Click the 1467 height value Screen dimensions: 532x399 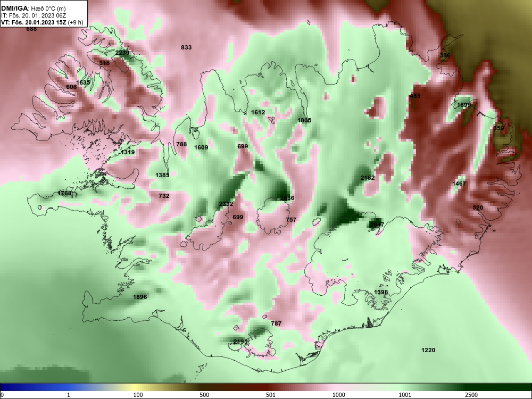click(459, 184)
